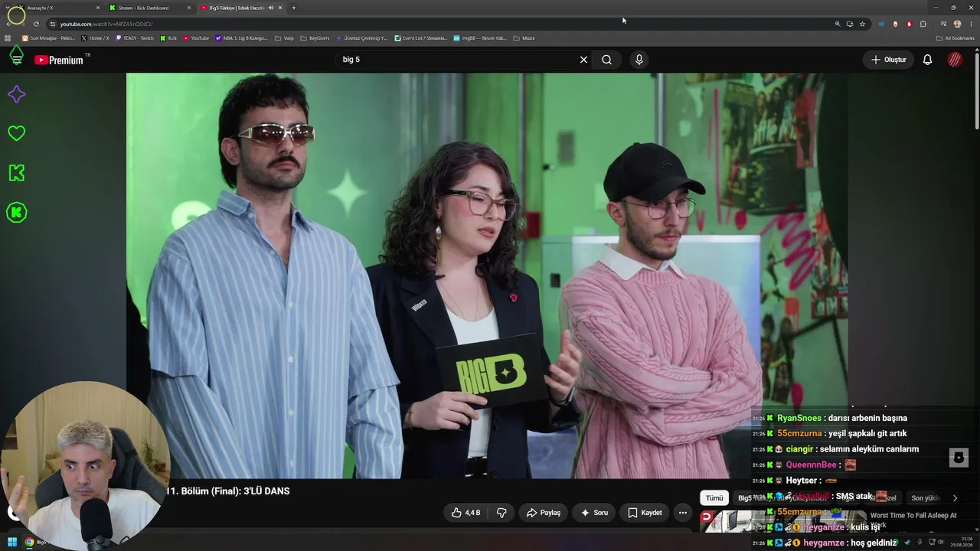The width and height of the screenshot is (980, 551).
Task: Click the YouTube search magnifier button
Action: (x=606, y=60)
